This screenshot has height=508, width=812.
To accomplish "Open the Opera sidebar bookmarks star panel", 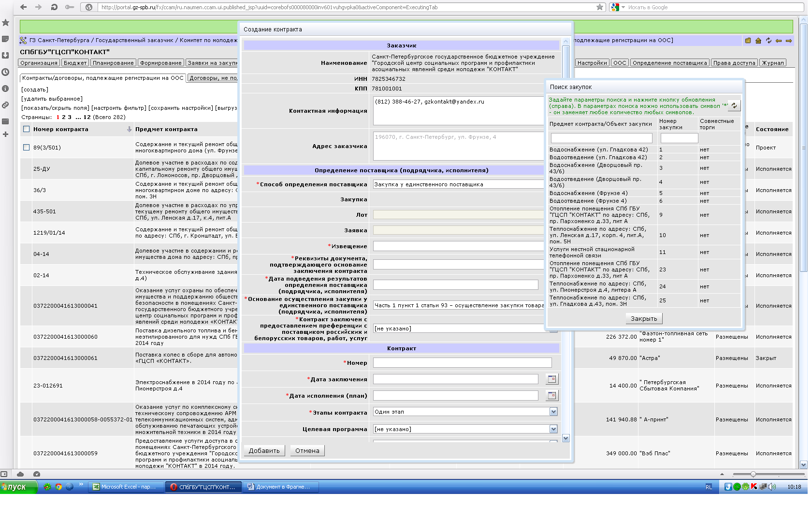I will [6, 23].
